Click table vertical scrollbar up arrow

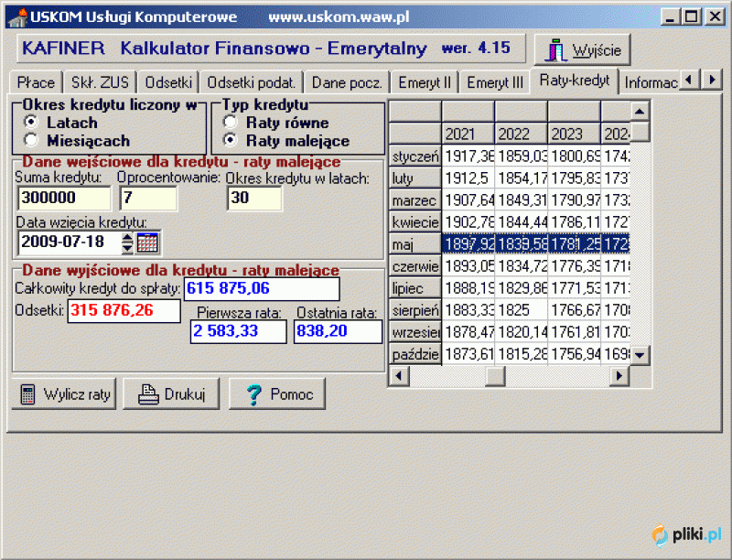640,111
